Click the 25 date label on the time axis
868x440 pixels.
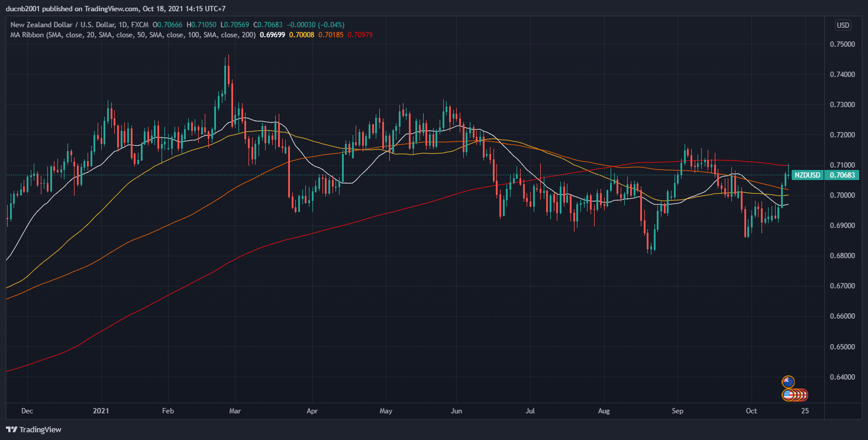tap(805, 410)
